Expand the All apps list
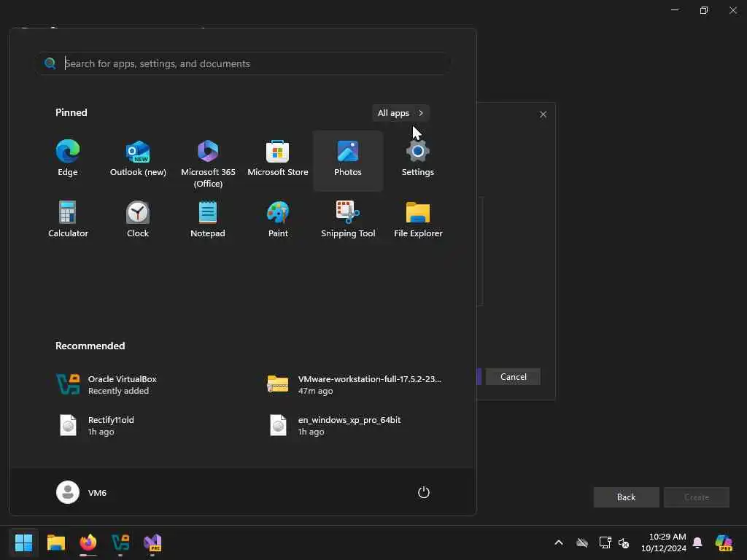Image resolution: width=747 pixels, height=560 pixels. (400, 113)
